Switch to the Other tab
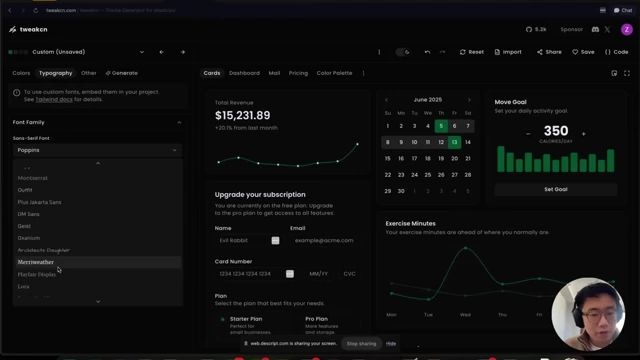Screen dimensions: 640x360 [x=89, y=73]
